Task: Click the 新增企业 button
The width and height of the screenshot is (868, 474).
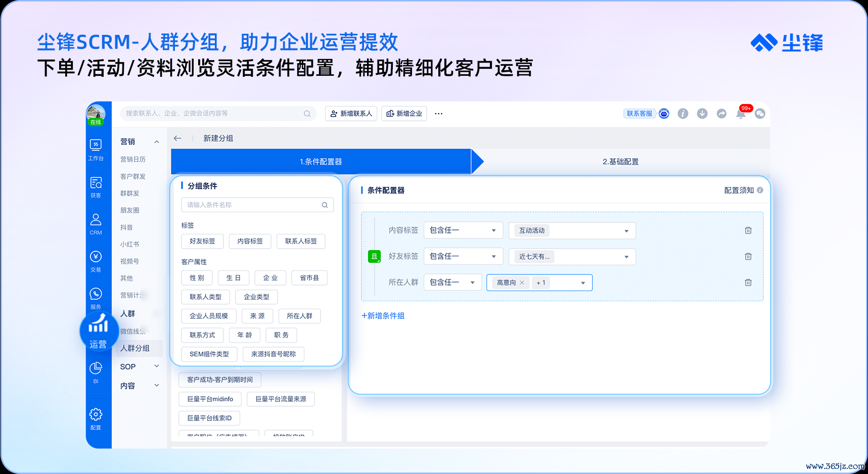Action: click(404, 114)
